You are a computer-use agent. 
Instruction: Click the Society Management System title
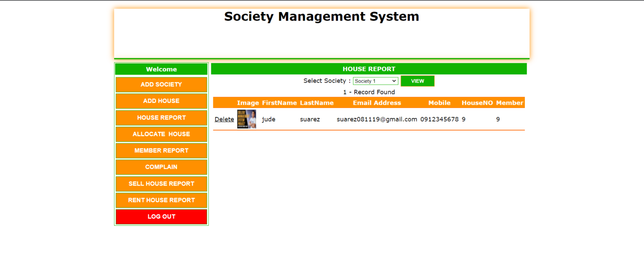pos(322,17)
